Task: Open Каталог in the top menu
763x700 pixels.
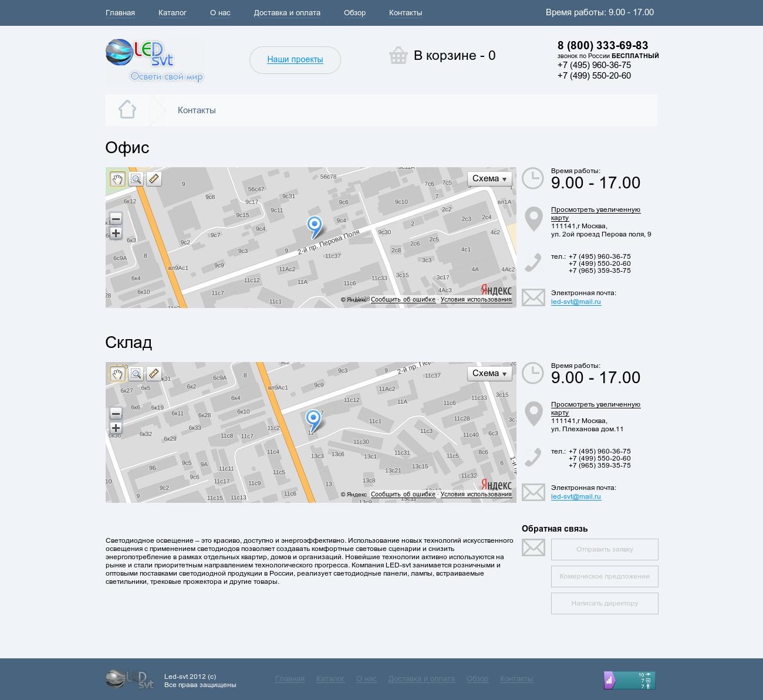Action: pyautogui.click(x=173, y=13)
